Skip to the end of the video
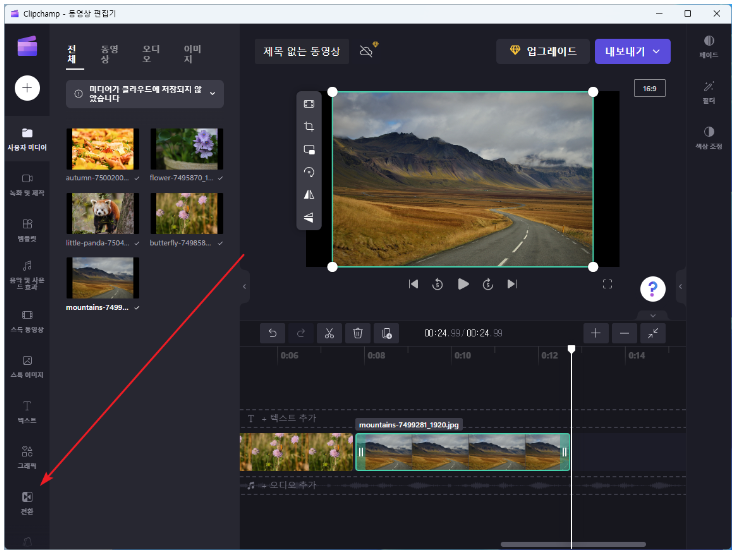Image resolution: width=736 pixels, height=552 pixels. 512,284
